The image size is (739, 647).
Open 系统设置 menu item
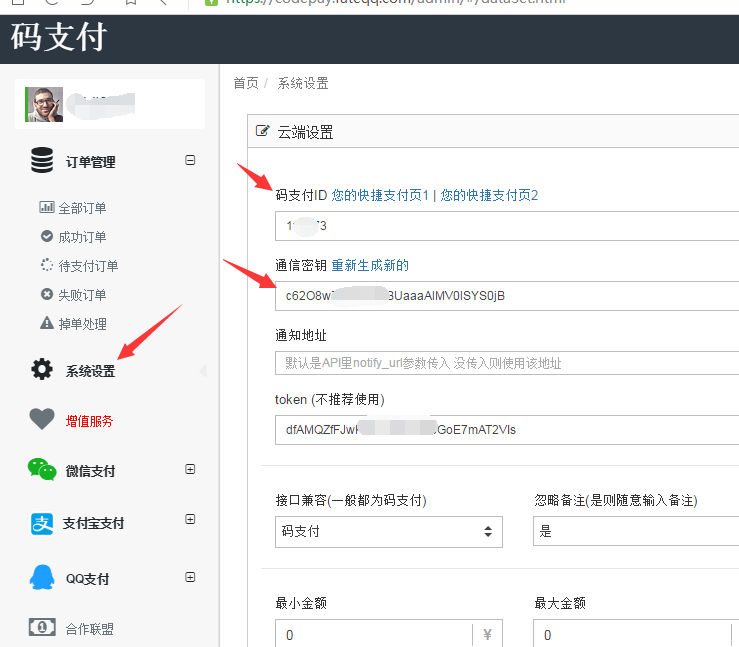click(x=90, y=371)
